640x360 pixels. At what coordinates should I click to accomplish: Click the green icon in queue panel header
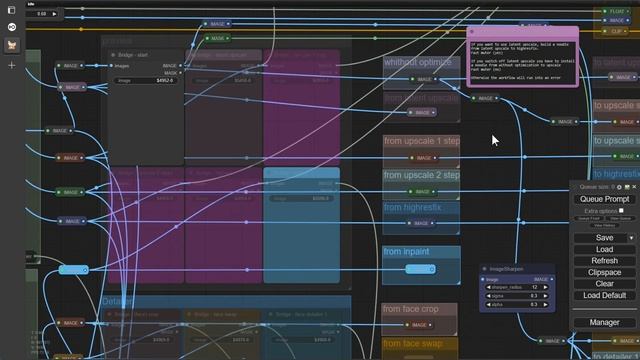(x=627, y=187)
